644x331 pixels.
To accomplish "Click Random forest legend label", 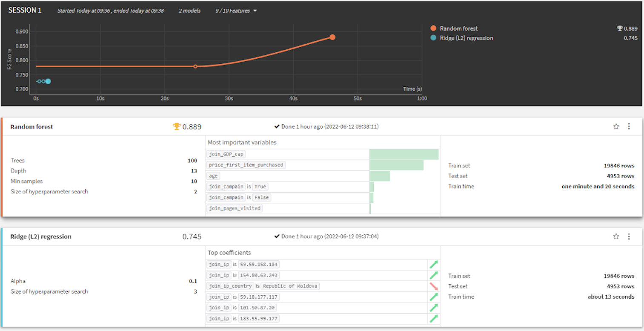I will 459,29.
